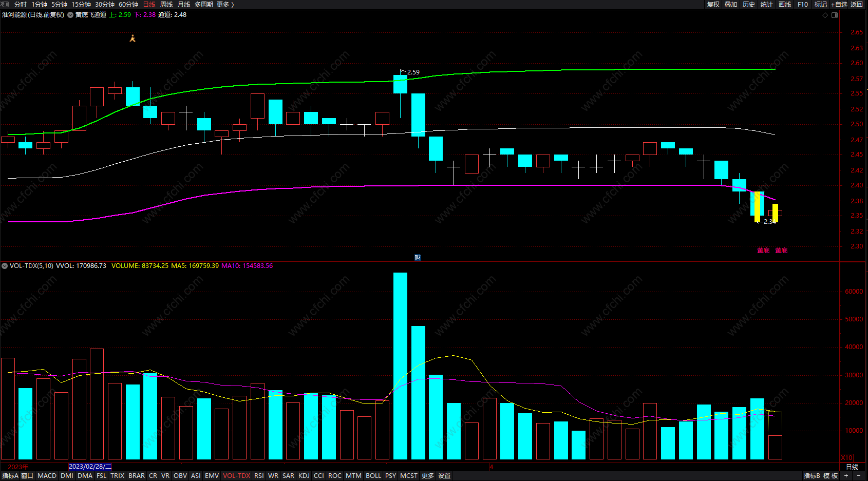This screenshot has width=868, height=481.
Task: Select the 月线 monthly timeframe
Action: click(184, 4)
